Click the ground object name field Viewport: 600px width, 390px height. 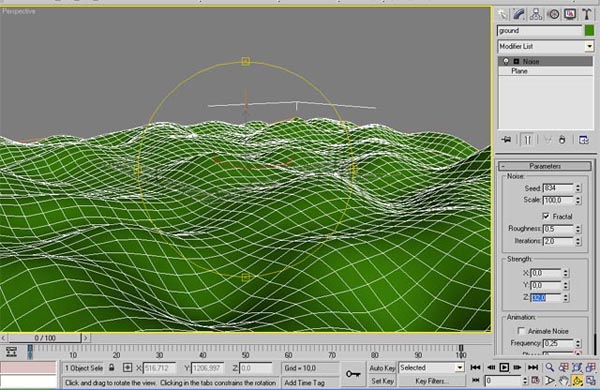pos(539,31)
